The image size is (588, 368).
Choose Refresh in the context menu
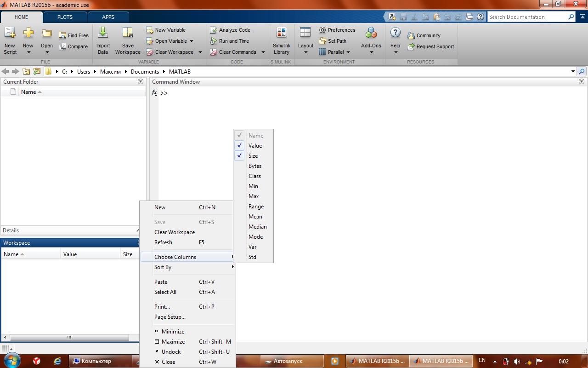coord(188,242)
